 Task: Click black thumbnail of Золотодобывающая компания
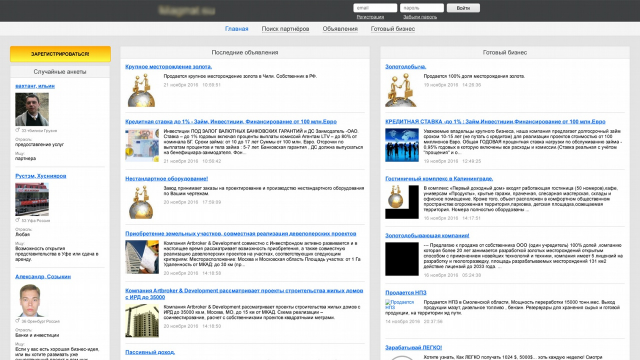point(402,259)
